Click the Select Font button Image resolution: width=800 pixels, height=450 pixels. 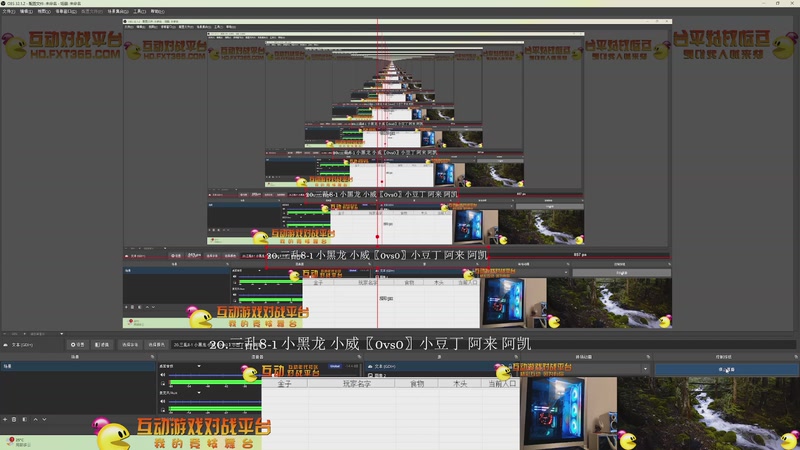130,345
